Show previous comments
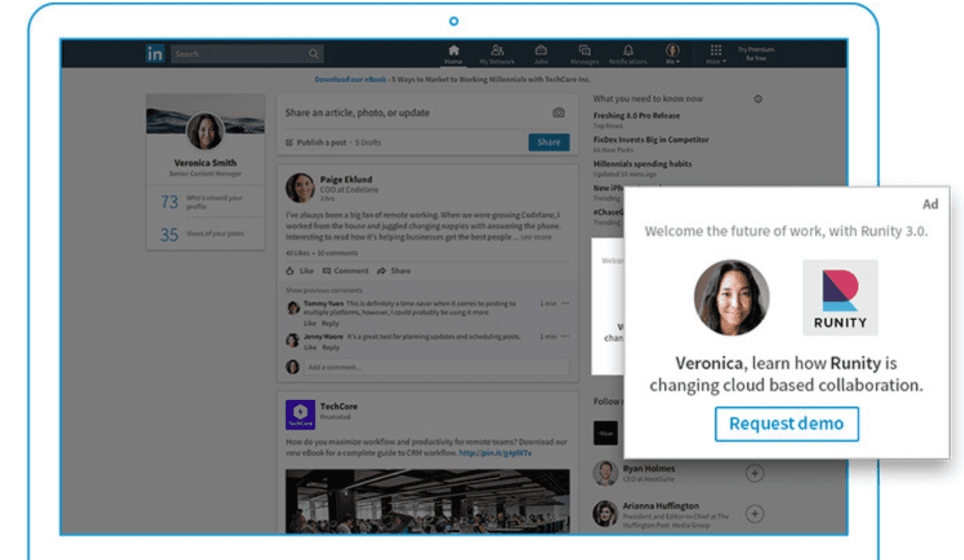 click(x=324, y=290)
